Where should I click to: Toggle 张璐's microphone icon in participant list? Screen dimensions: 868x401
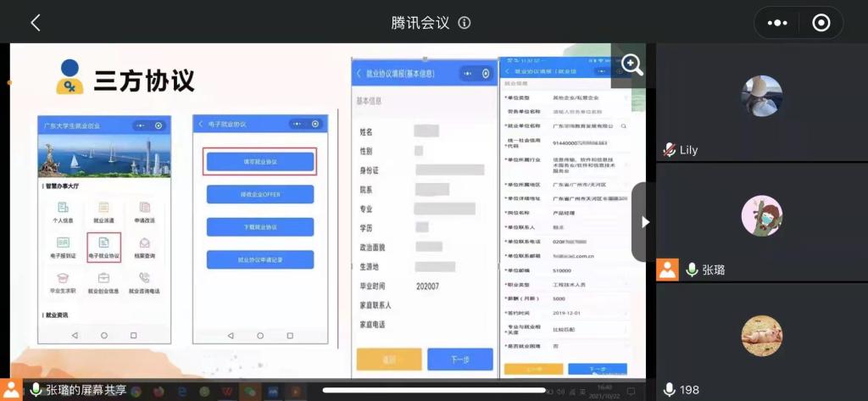[x=693, y=270]
